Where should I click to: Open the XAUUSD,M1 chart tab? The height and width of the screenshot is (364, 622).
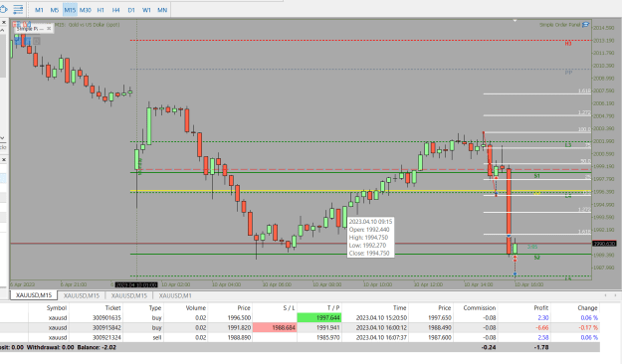pos(175,295)
